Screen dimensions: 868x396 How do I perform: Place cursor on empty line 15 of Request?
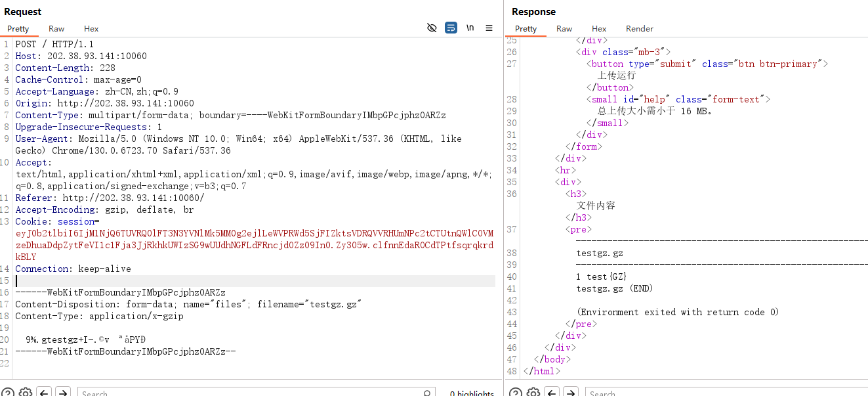click(x=256, y=281)
